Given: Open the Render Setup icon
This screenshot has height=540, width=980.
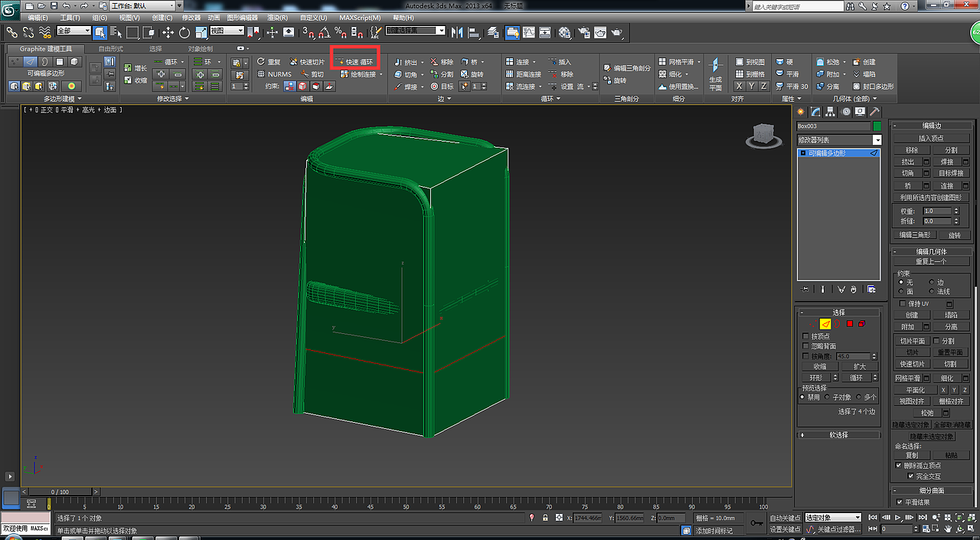Looking at the screenshot, I should tap(584, 32).
